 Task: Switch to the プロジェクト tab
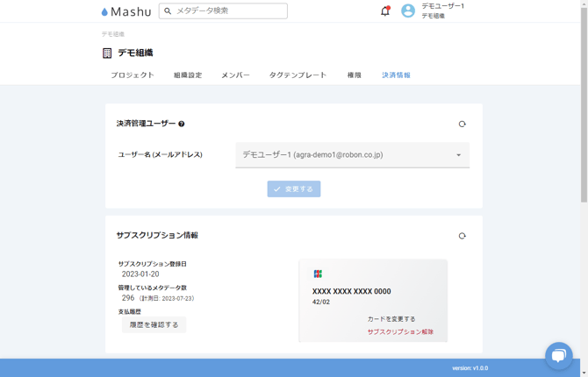133,75
